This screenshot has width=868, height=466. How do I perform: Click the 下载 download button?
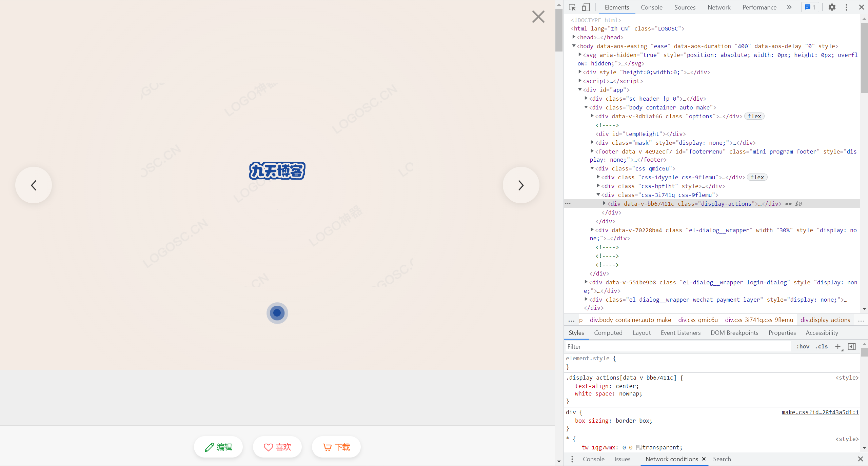tap(336, 447)
